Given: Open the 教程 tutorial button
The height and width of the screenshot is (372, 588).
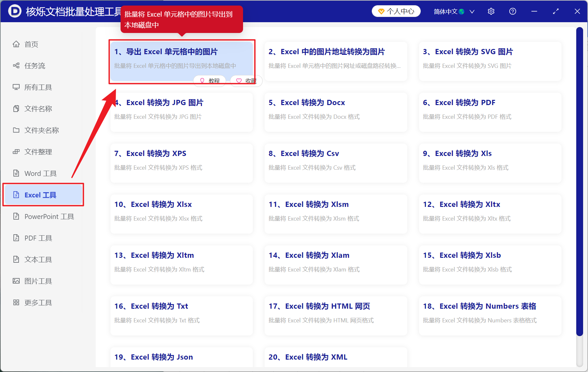Looking at the screenshot, I should pos(209,81).
